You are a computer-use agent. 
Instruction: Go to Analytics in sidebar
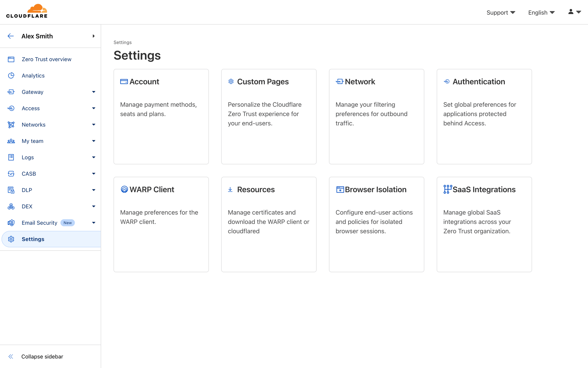[x=33, y=75]
